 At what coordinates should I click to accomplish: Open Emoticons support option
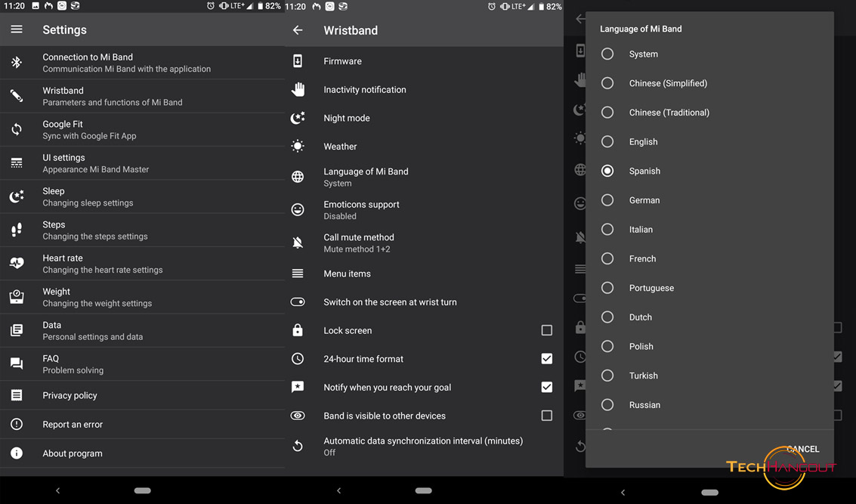pyautogui.click(x=424, y=209)
